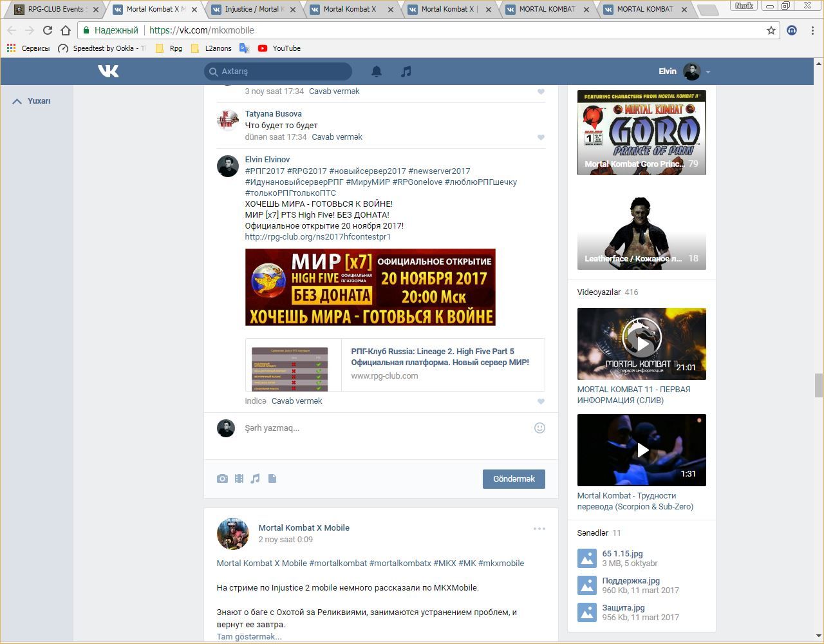Open Tatyana Busova's profile name
This screenshot has height=644, width=824.
(x=273, y=114)
